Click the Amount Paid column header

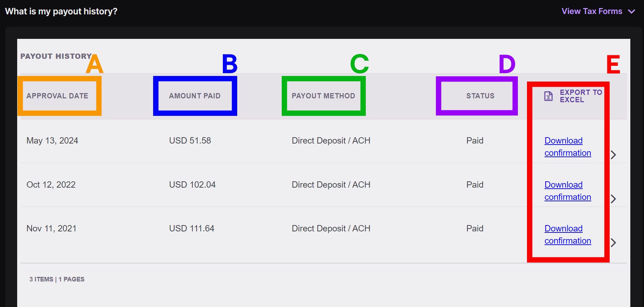195,96
